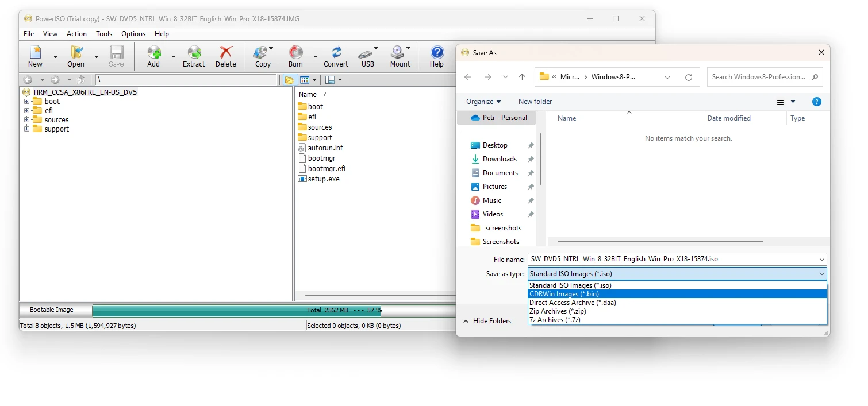The width and height of the screenshot is (868, 406).
Task: Click Save As horizontal scrollbar
Action: [x=660, y=242]
